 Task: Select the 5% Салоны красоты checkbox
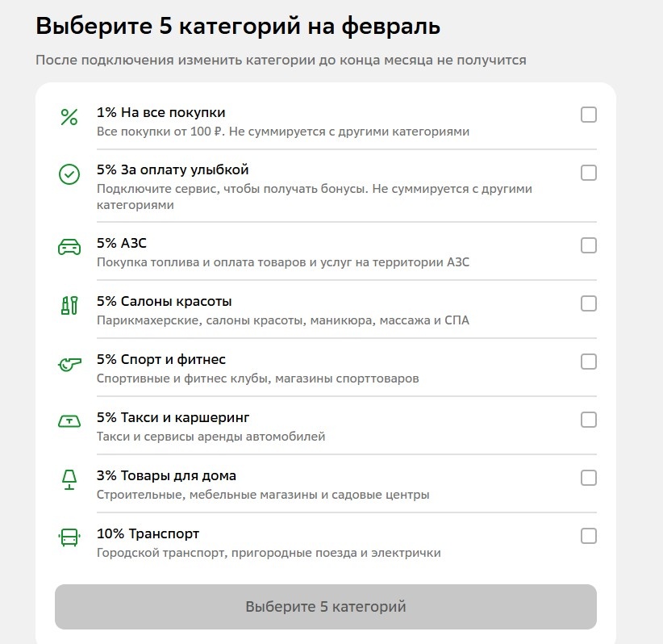[x=589, y=303]
